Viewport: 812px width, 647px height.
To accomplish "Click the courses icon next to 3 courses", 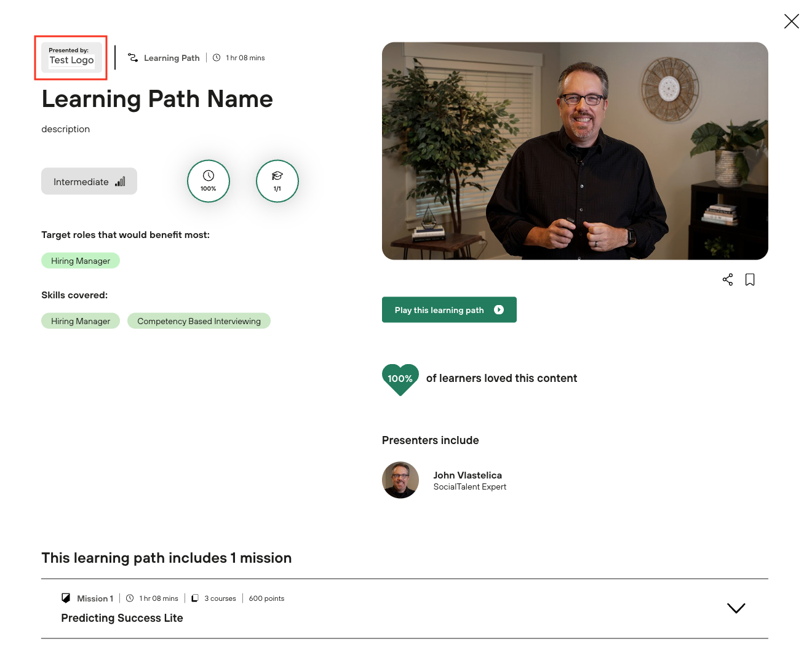I will click(x=195, y=598).
